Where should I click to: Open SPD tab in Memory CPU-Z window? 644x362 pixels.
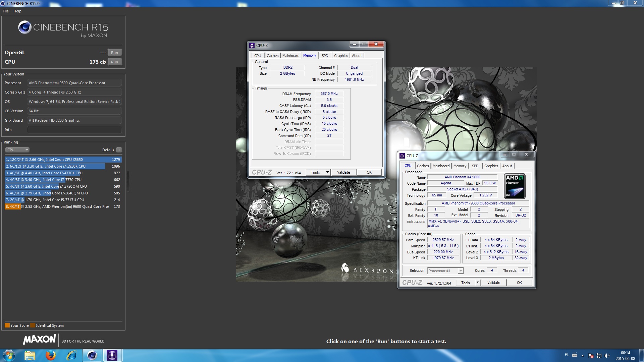325,56
